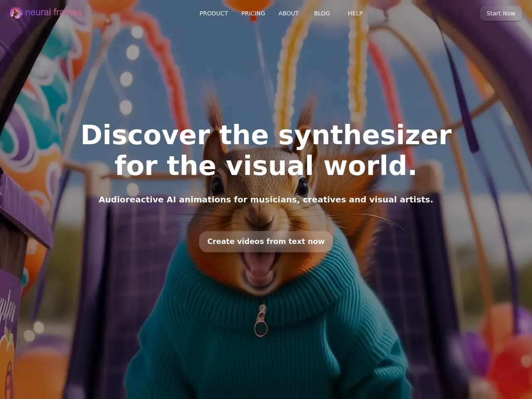Click the "for the visual world." headline line
532x399 pixels.
(x=266, y=165)
